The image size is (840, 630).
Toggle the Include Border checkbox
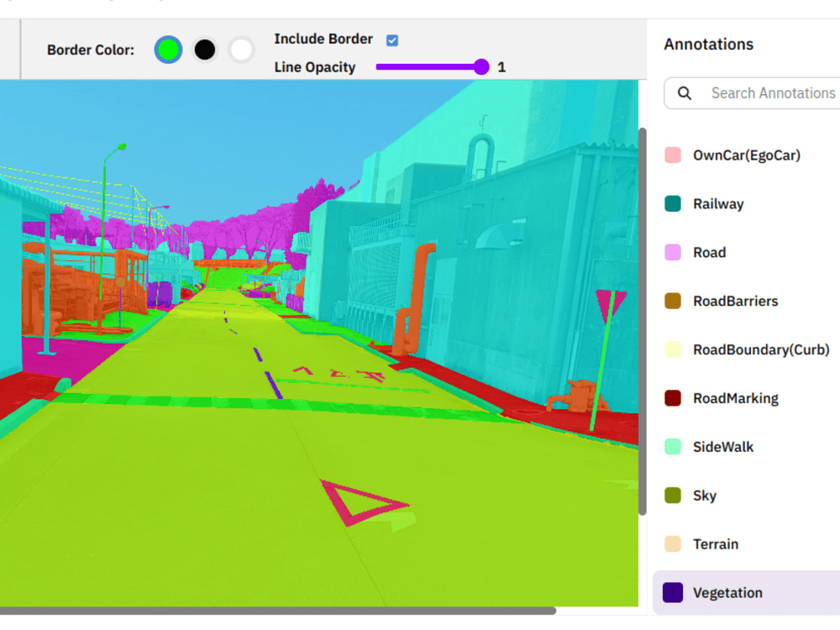click(392, 40)
